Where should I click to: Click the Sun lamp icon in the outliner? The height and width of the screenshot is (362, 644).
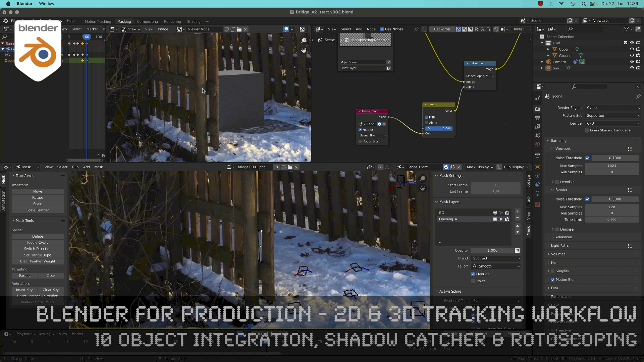click(569, 68)
